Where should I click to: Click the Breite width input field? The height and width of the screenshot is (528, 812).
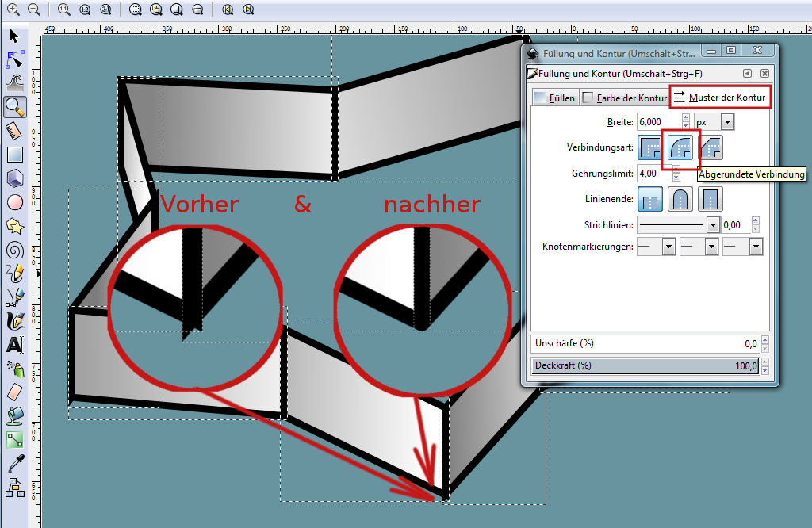659,122
